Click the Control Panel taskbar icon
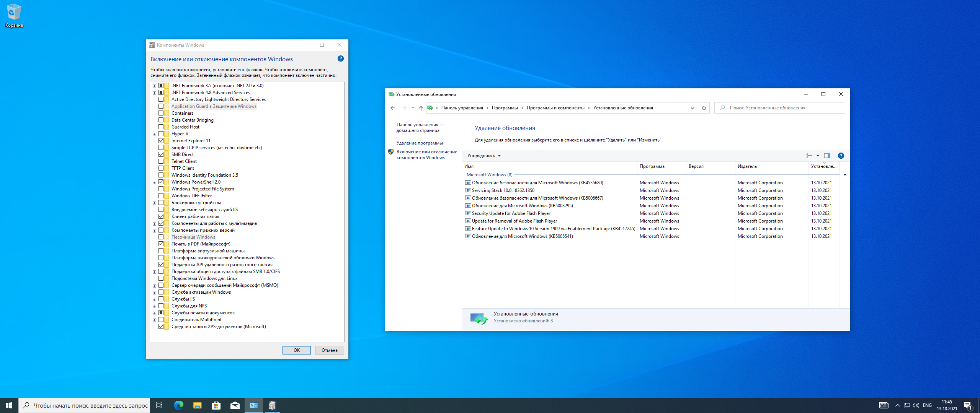Screen dimensions: 980x413 click(x=253, y=405)
